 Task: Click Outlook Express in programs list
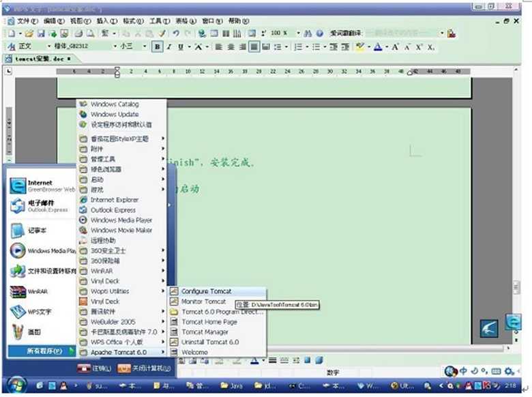click(x=122, y=209)
